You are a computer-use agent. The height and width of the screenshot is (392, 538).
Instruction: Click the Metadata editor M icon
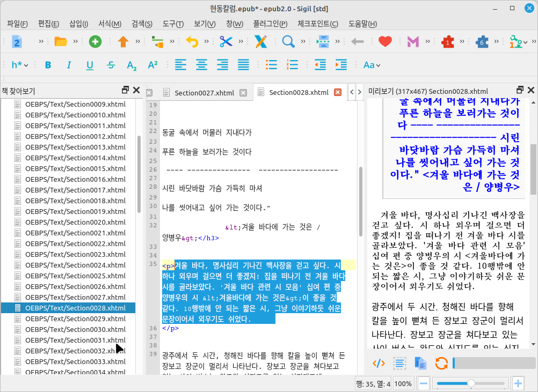(x=413, y=42)
